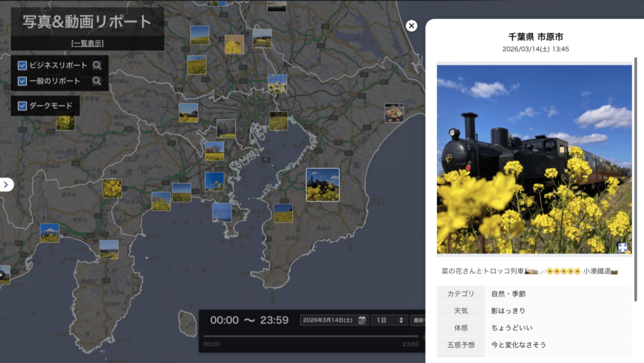Expand the left side panel chevron
Screen dimensions: 644x363
click(x=6, y=184)
